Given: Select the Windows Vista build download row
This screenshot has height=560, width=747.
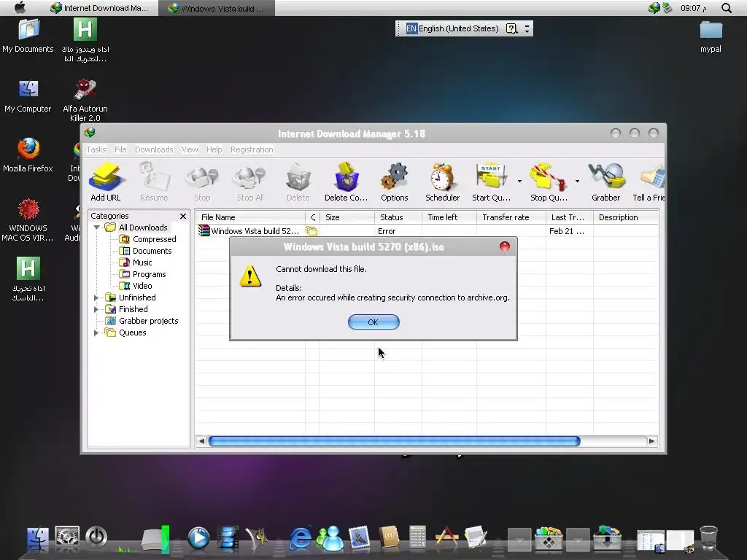Looking at the screenshot, I should [x=426, y=231].
